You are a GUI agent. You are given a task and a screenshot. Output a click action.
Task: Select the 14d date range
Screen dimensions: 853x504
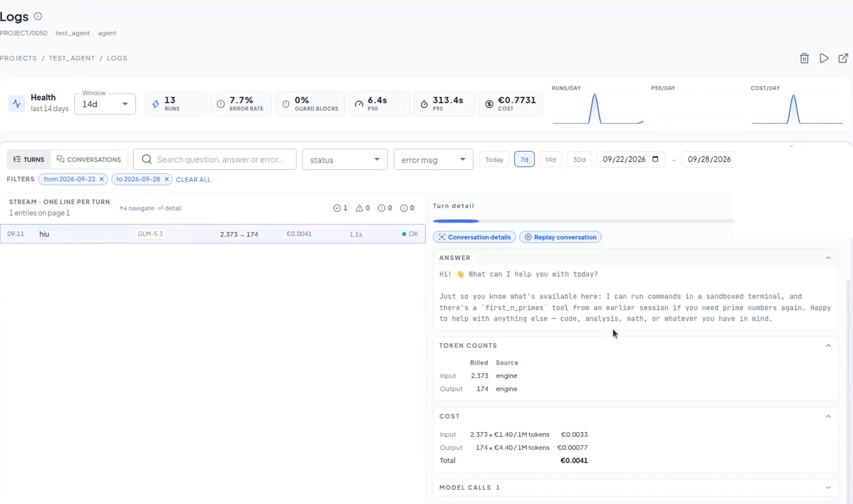550,159
